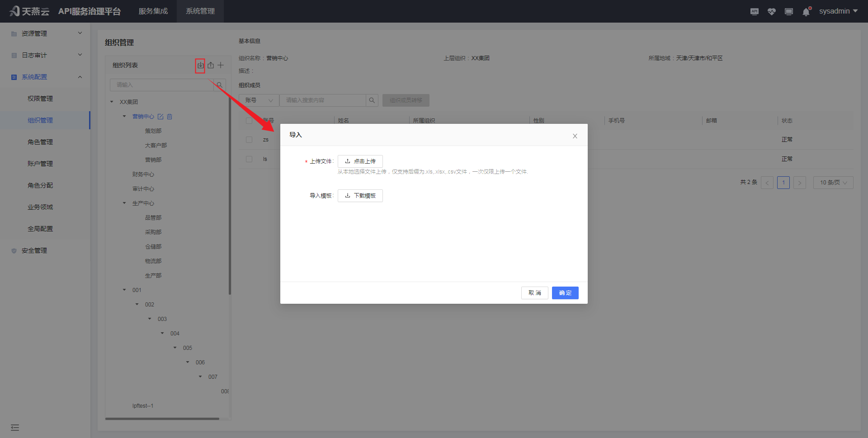868x438 pixels.
Task: Open the 10 条/页 page size dropdown
Action: coord(833,183)
